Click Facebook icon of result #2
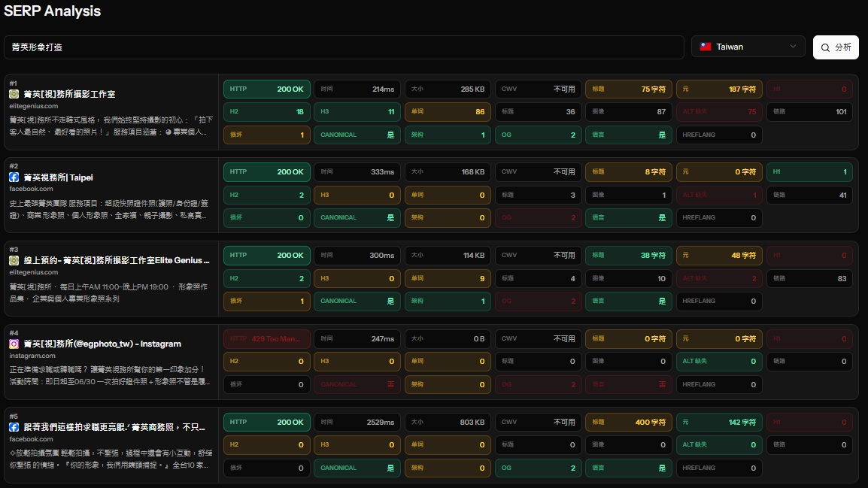Viewport: 868px width, 488px height. (14, 177)
